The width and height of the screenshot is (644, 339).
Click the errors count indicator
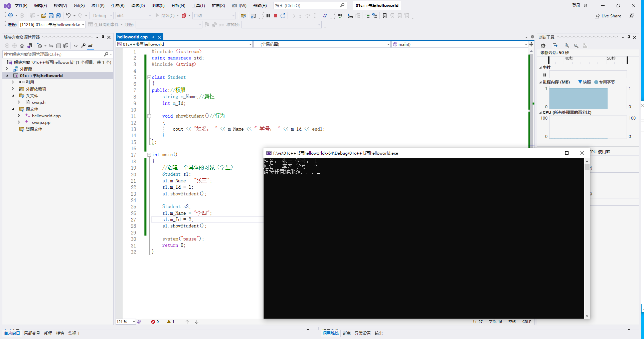[x=155, y=322]
